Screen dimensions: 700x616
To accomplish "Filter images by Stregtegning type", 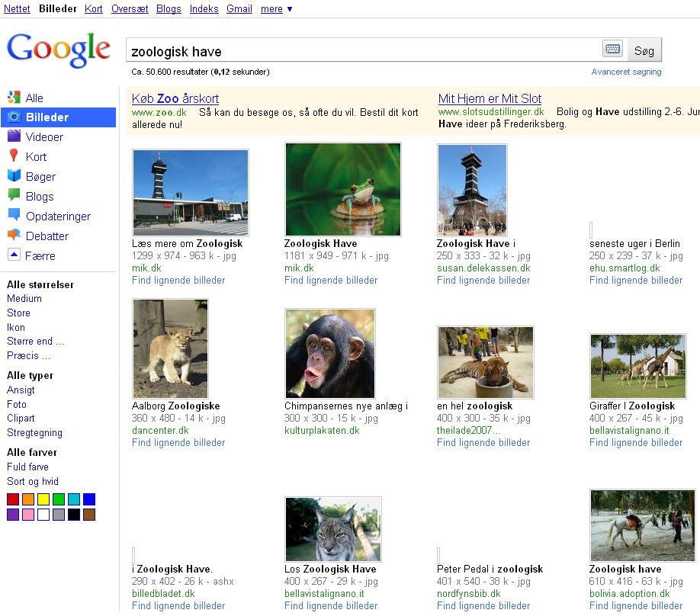I will pos(34,433).
